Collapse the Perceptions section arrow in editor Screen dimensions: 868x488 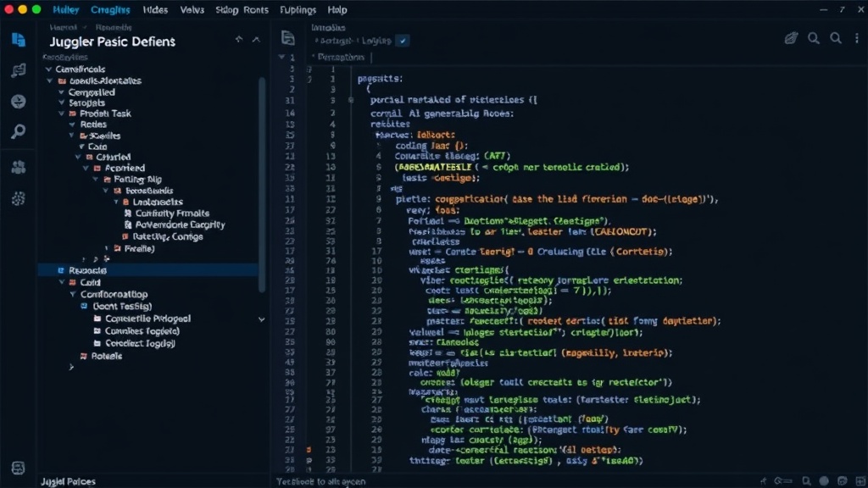click(x=281, y=57)
